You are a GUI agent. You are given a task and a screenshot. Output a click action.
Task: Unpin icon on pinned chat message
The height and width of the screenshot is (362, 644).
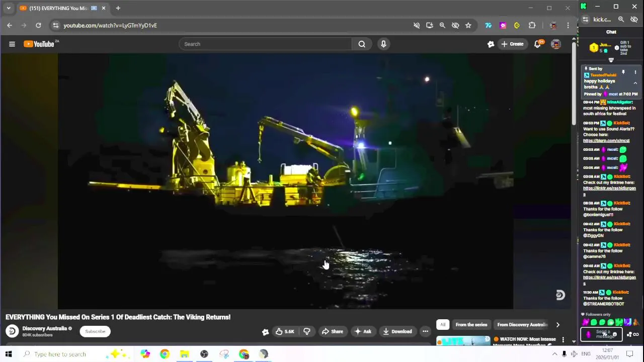tap(623, 72)
